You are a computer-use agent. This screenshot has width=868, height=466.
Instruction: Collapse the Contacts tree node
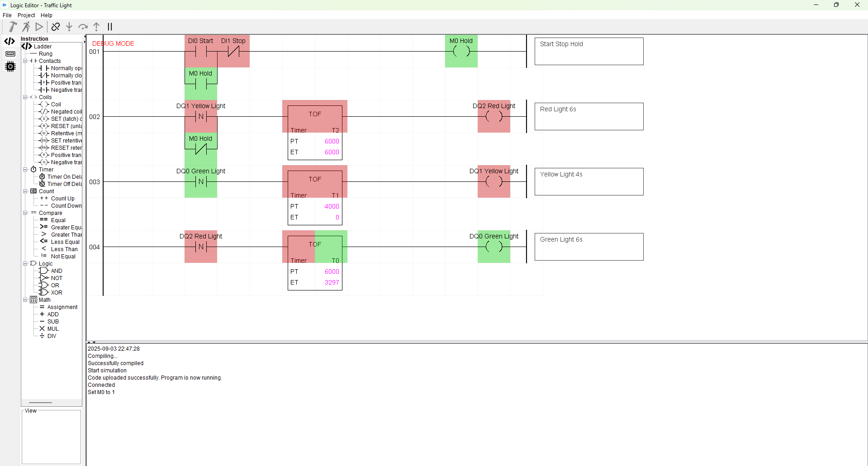(x=25, y=61)
